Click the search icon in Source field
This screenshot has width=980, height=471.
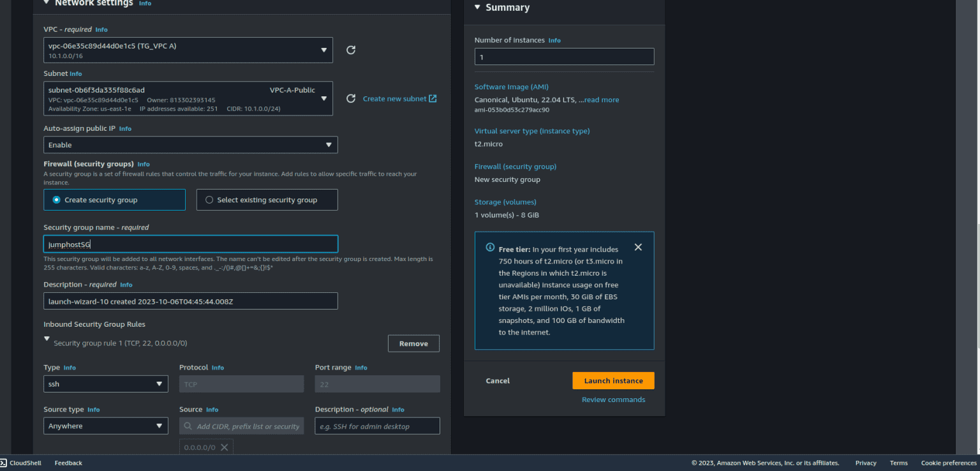coord(188,426)
